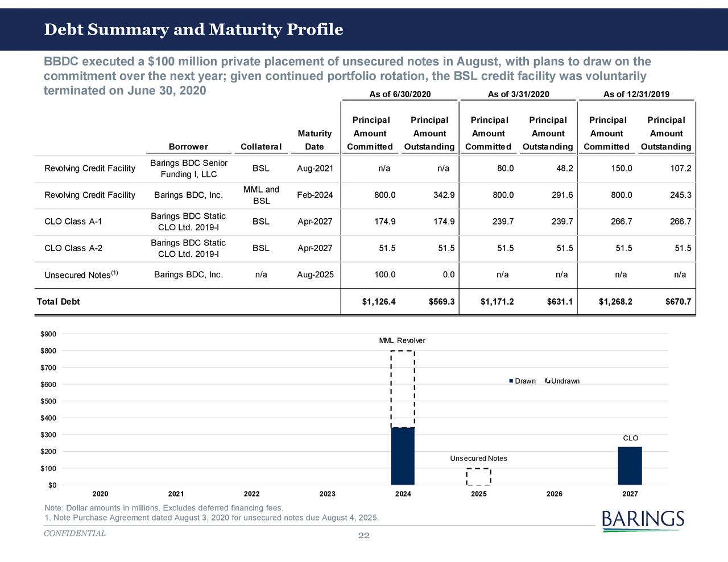Click the 'CLO' chart label above 2027 bar

pos(630,438)
